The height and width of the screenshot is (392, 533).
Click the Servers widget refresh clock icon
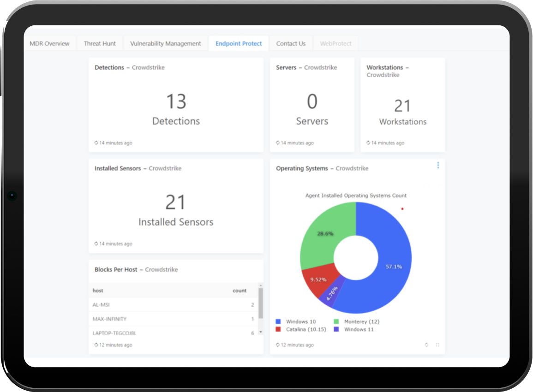[x=278, y=143]
